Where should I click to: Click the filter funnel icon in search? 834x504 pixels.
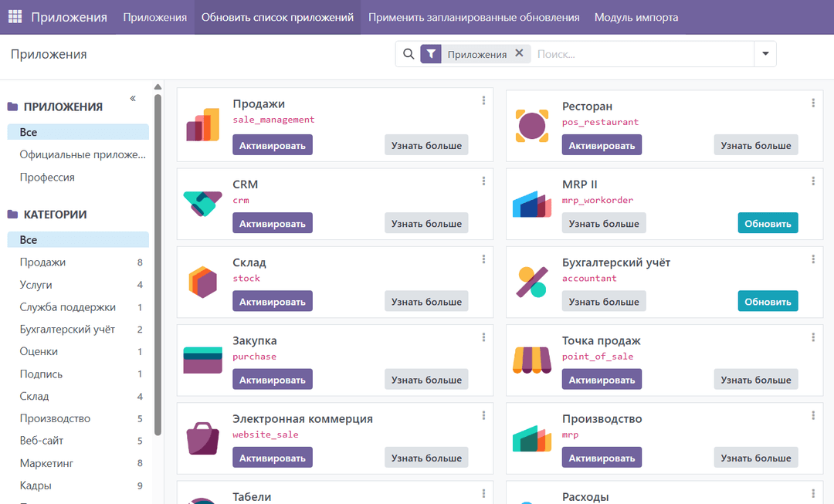click(x=431, y=54)
